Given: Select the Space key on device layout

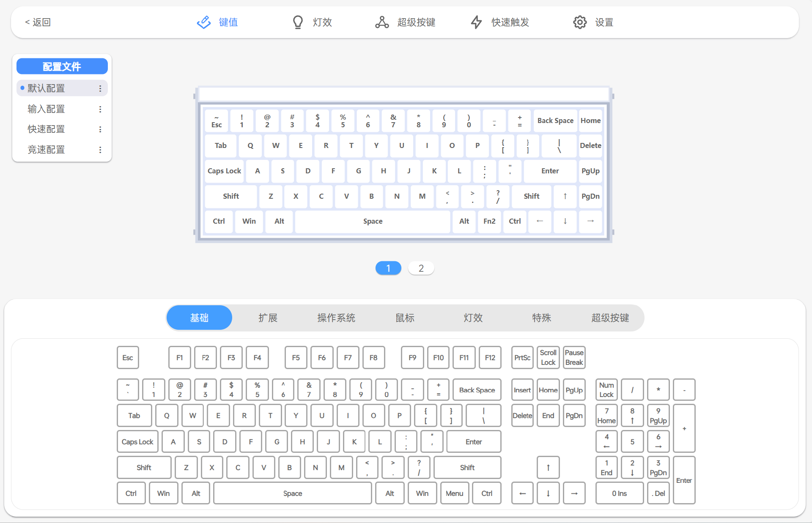Looking at the screenshot, I should coord(373,221).
